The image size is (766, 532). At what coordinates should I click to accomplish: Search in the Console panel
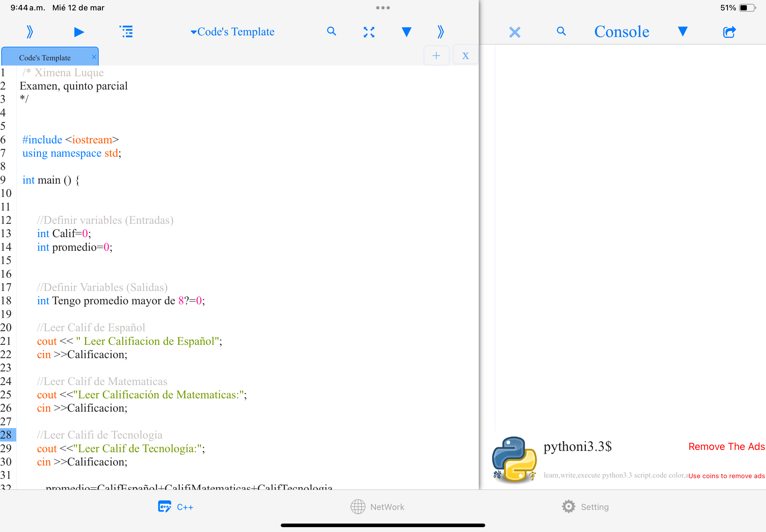[561, 31]
